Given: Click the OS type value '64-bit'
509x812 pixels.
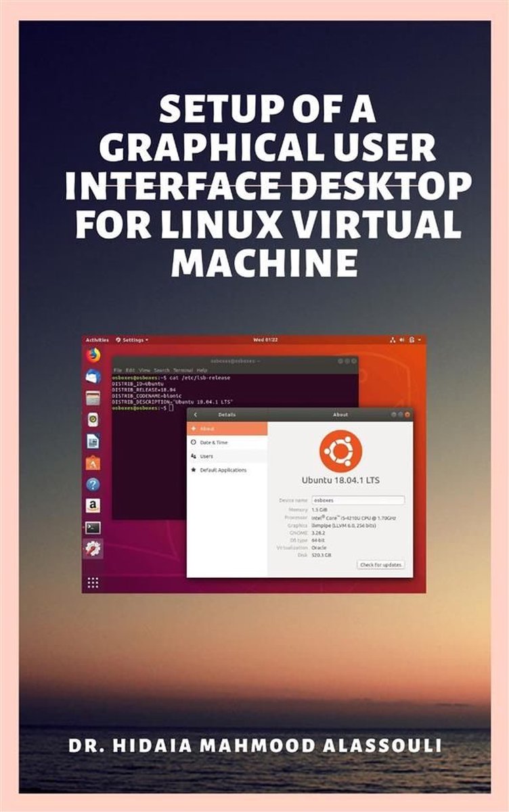Looking at the screenshot, I should pyautogui.click(x=318, y=540).
